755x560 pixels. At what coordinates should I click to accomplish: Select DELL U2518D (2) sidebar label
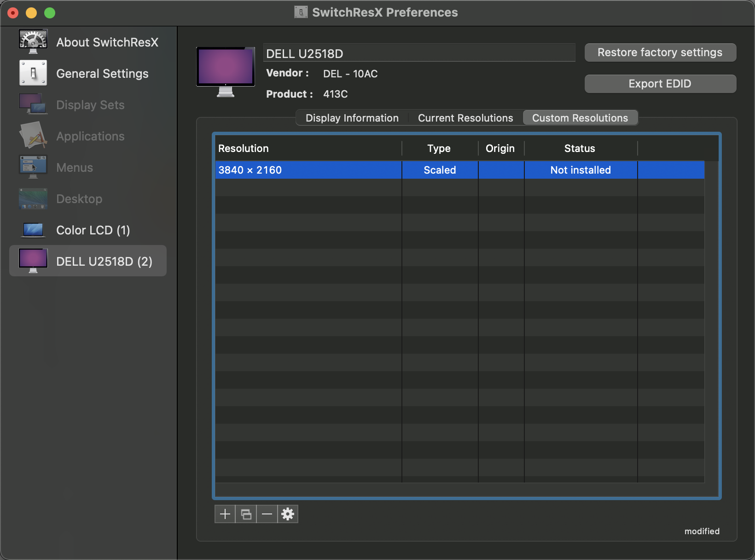[x=104, y=262]
